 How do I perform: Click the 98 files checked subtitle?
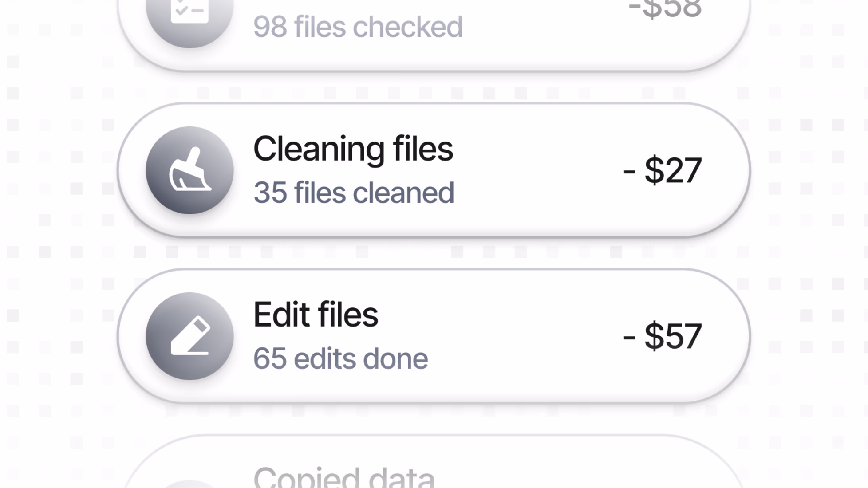358,27
